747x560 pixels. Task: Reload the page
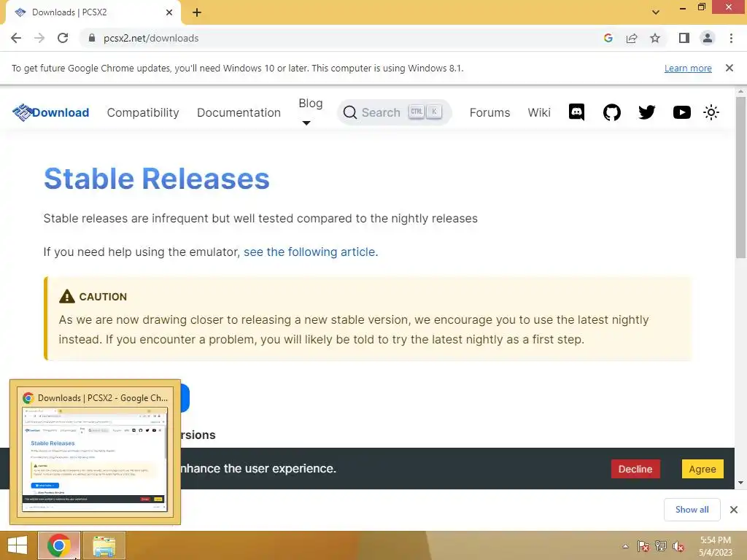[63, 38]
